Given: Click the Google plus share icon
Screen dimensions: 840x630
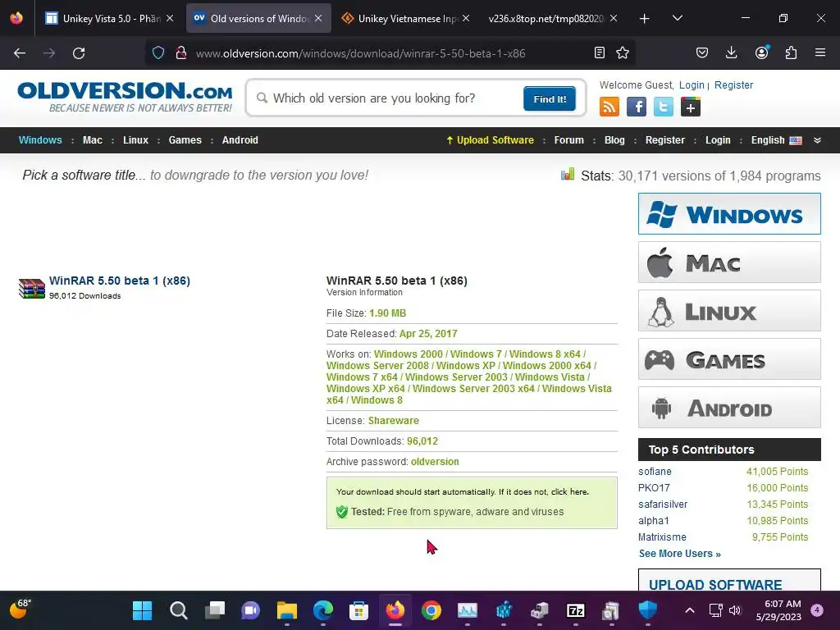Looking at the screenshot, I should (691, 107).
